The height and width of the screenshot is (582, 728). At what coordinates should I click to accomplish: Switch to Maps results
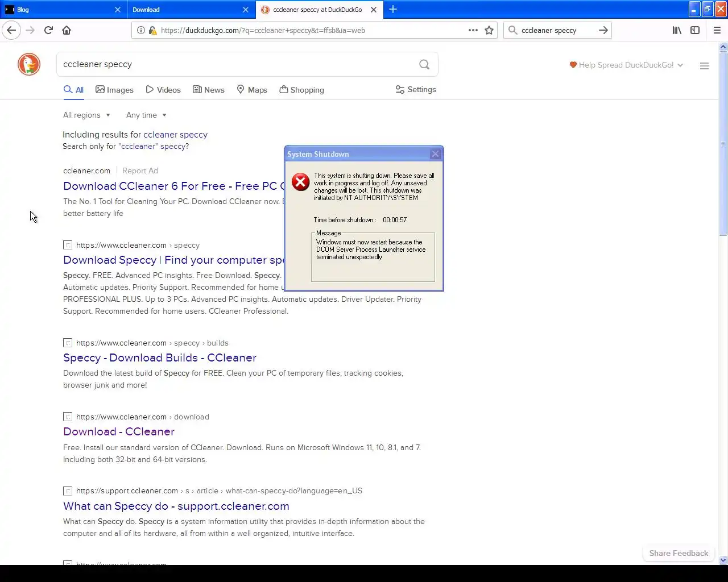point(252,90)
